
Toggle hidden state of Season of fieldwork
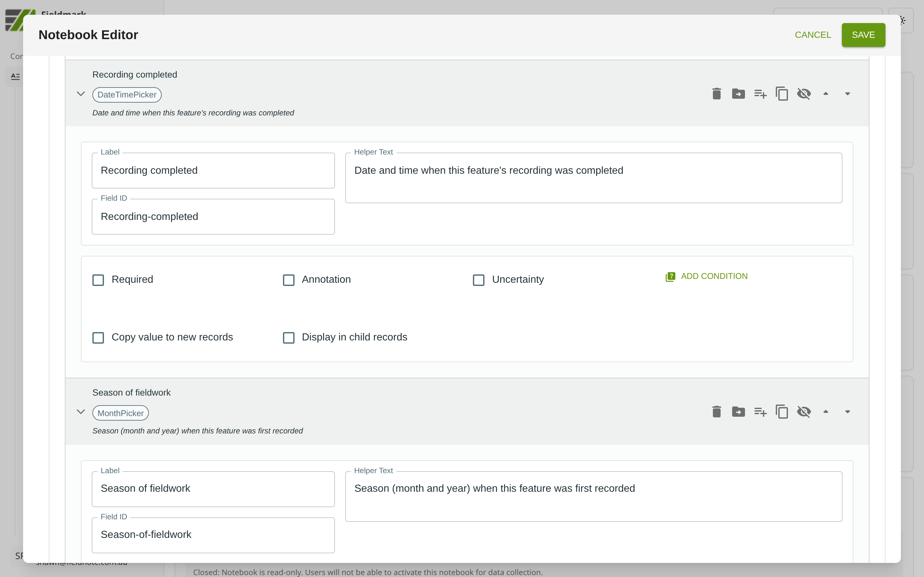pos(804,412)
